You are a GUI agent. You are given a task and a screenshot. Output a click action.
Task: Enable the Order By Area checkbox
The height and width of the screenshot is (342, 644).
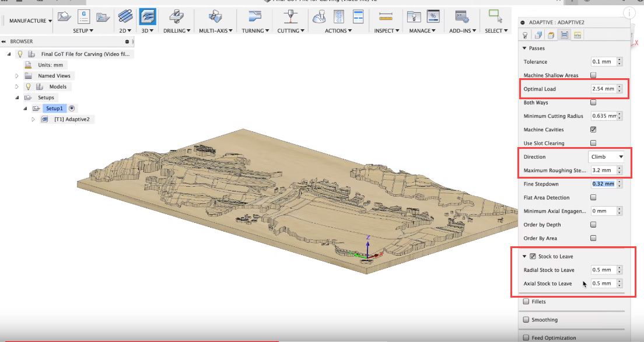click(x=593, y=238)
